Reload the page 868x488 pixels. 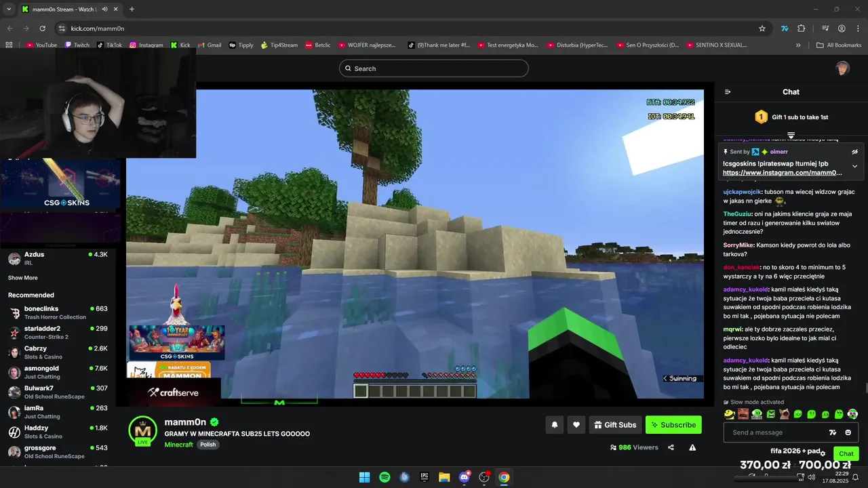[42, 28]
